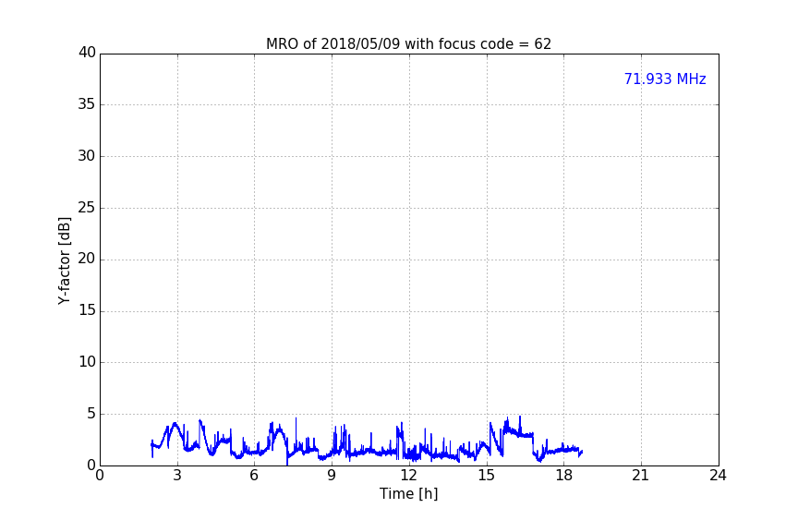Click x-axis tick label 3
The image size is (798, 532).
(x=177, y=476)
